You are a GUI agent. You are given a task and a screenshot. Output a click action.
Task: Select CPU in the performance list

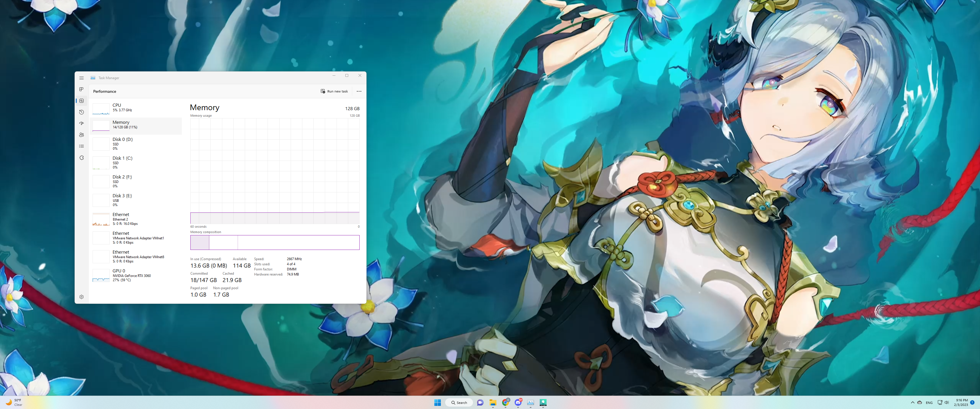pos(136,108)
